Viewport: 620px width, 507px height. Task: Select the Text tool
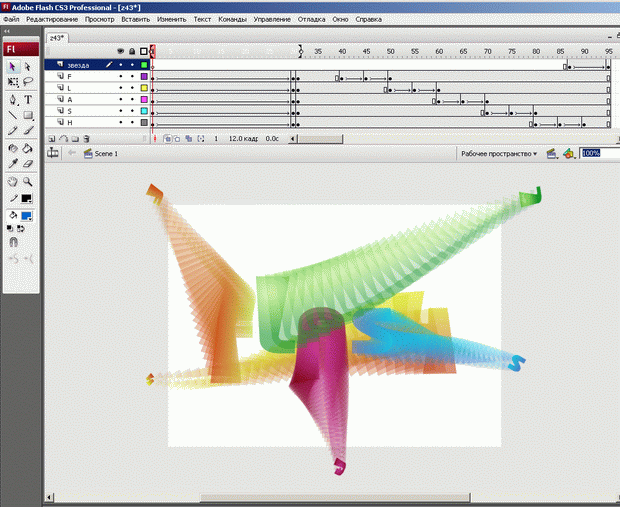click(28, 100)
